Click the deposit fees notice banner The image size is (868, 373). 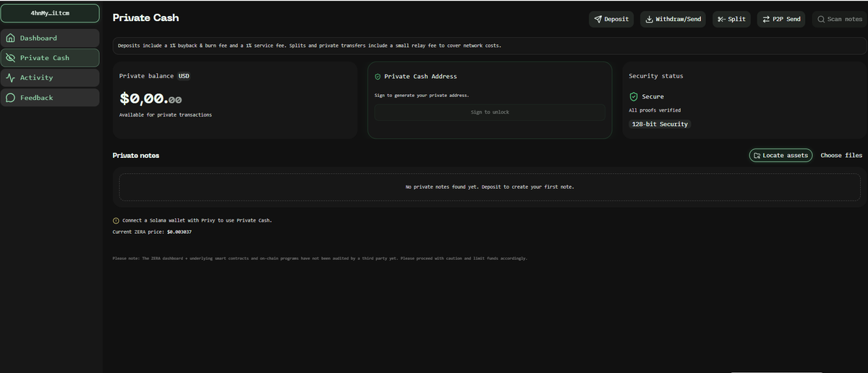point(490,46)
